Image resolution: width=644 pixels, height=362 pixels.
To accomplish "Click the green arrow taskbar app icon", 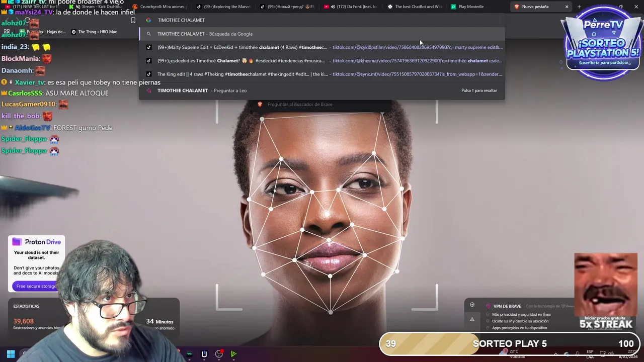I will [234, 354].
